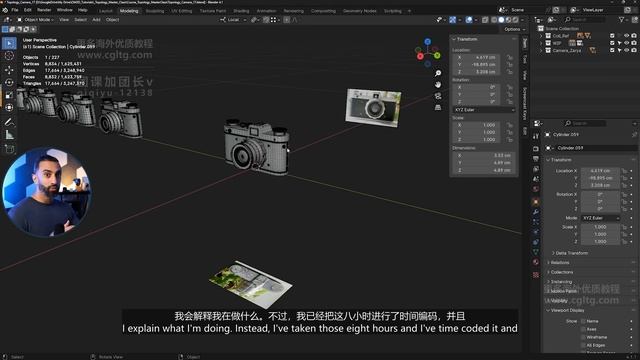Open the World properties tab icon

536,189
